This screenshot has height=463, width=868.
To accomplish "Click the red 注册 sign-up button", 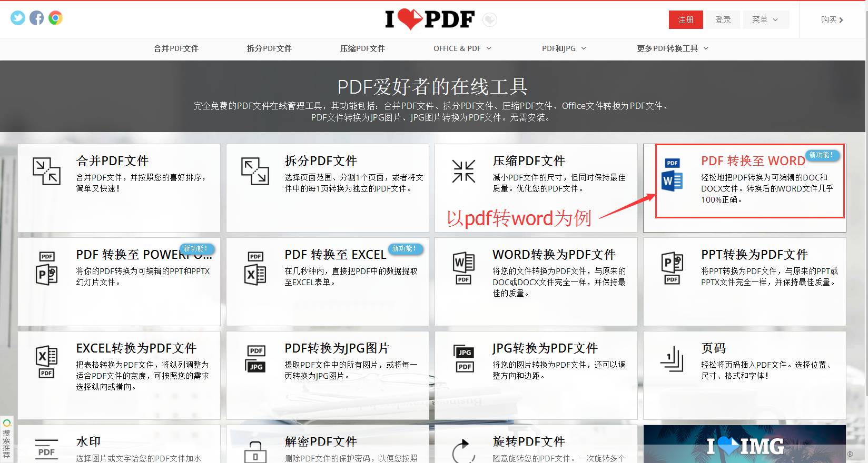I will [x=686, y=19].
